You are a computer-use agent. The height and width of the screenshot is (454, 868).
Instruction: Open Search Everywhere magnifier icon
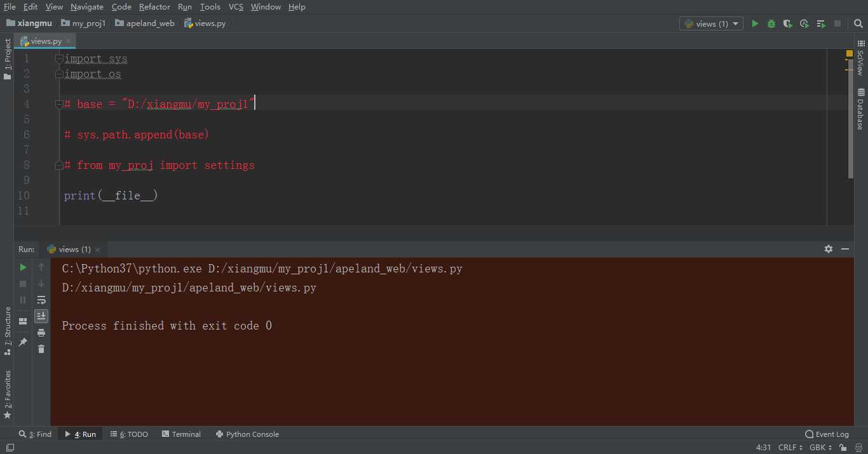858,23
